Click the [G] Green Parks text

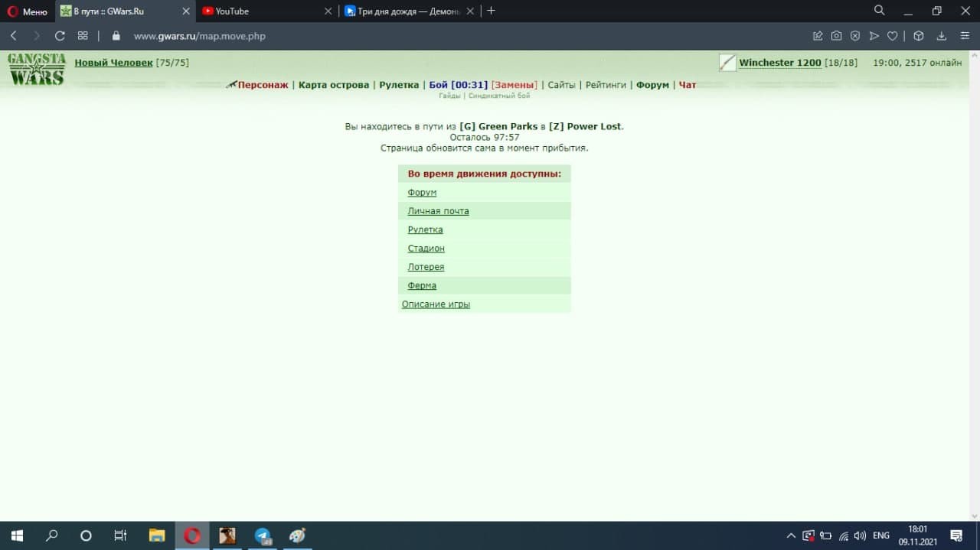point(498,126)
